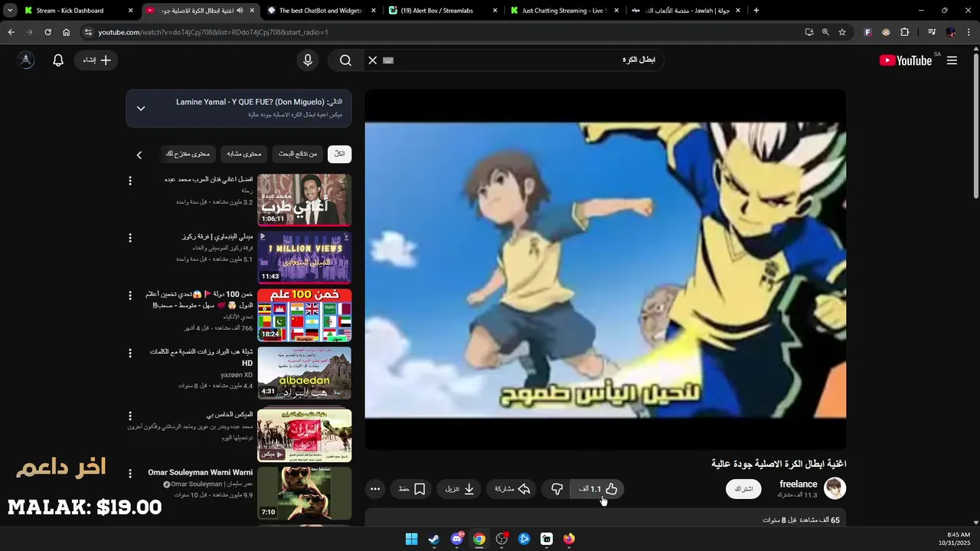Screen dimensions: 980x551
Task: Open Steam from the taskbar
Action: coord(433,539)
